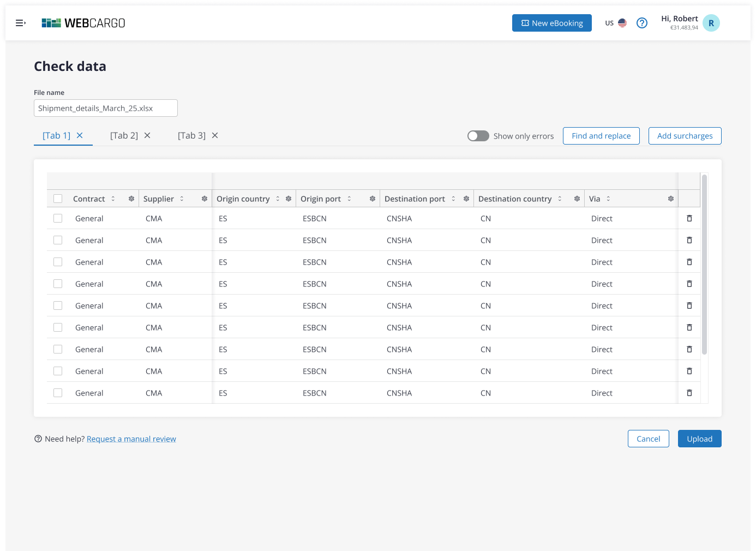Open Destination country column settings gear
This screenshot has width=756, height=551.
577,199
